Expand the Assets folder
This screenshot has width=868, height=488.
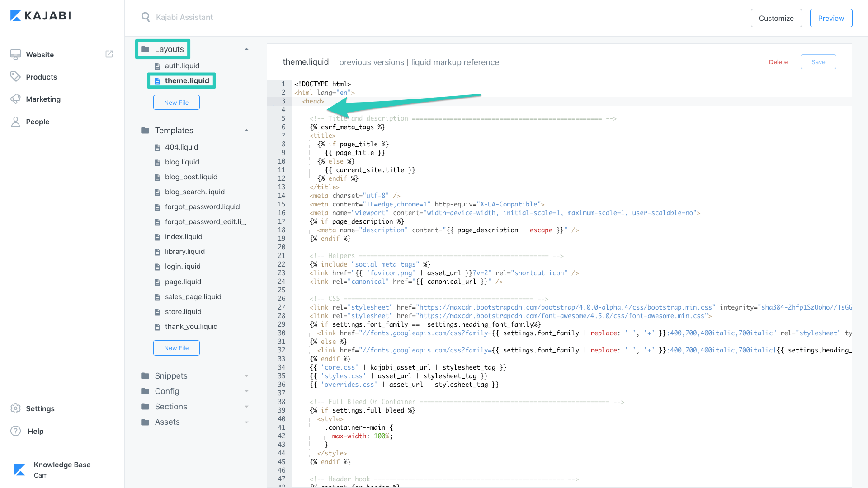246,422
